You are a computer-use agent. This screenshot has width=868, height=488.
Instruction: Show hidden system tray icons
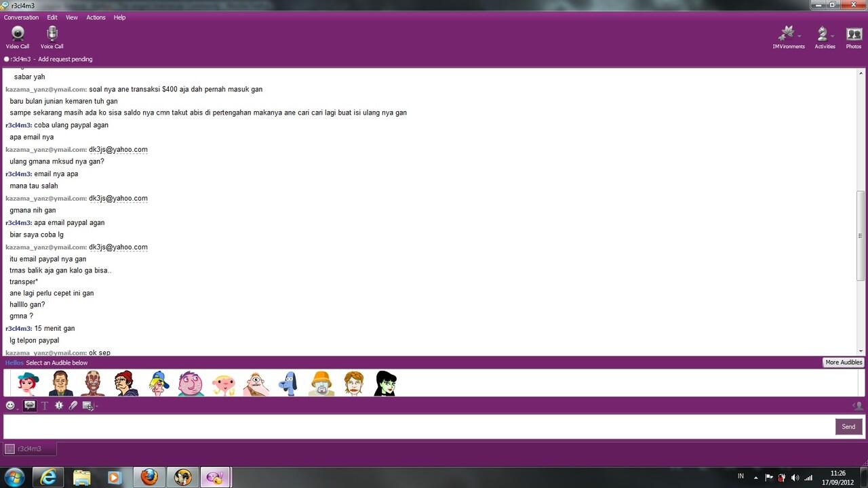(756, 478)
